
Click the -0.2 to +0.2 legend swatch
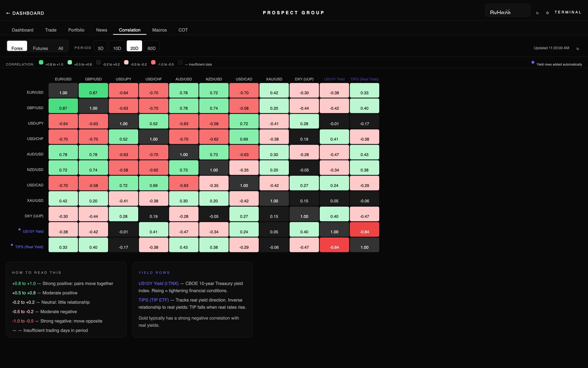tap(98, 62)
